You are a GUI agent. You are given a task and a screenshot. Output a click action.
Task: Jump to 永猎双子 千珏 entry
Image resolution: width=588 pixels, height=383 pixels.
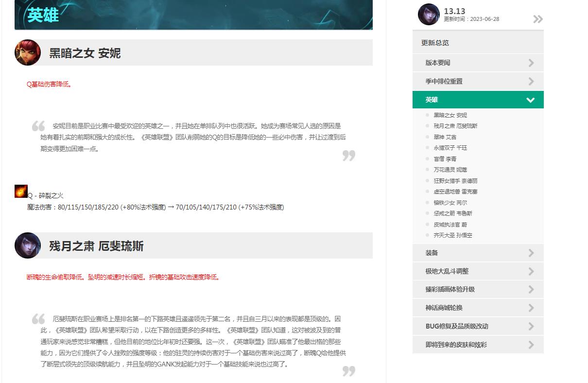coord(450,148)
